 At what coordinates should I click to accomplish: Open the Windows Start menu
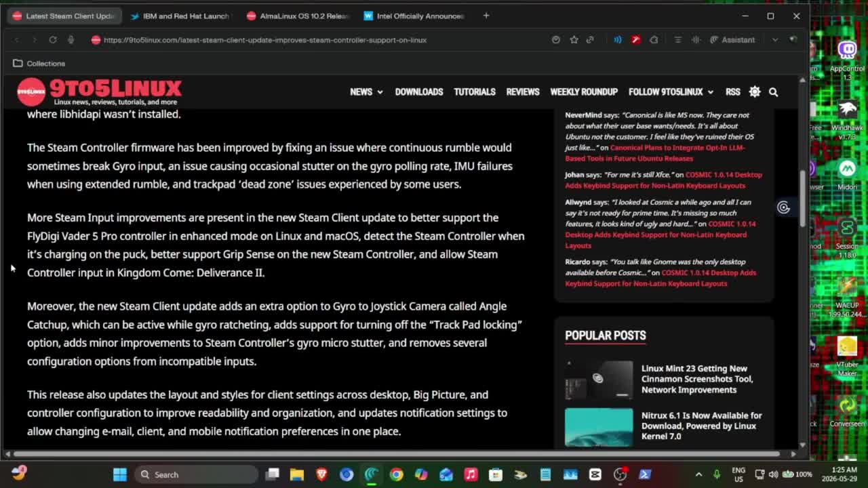[120, 474]
